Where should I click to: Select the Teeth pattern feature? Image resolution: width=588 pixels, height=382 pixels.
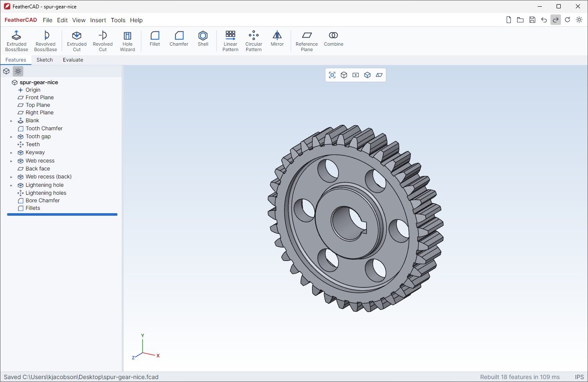tap(33, 145)
